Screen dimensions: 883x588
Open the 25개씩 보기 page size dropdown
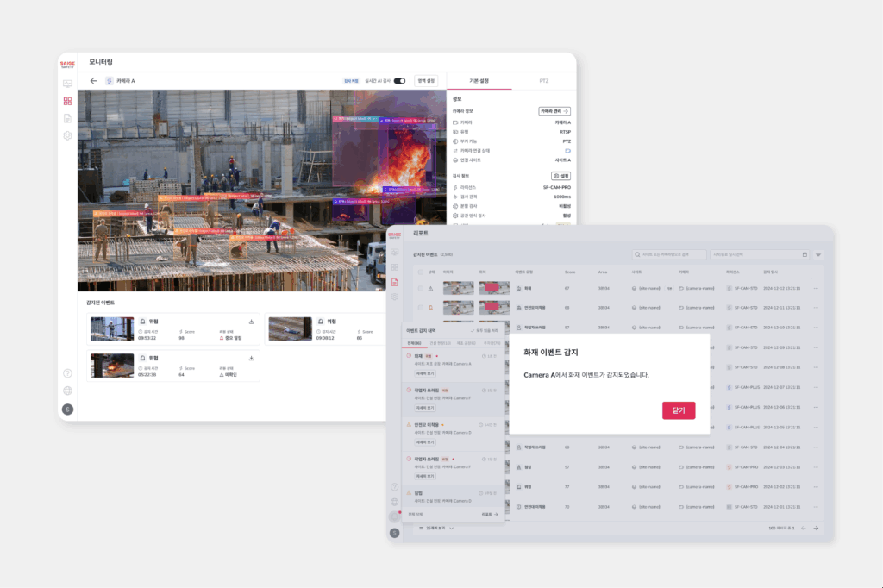click(x=436, y=528)
